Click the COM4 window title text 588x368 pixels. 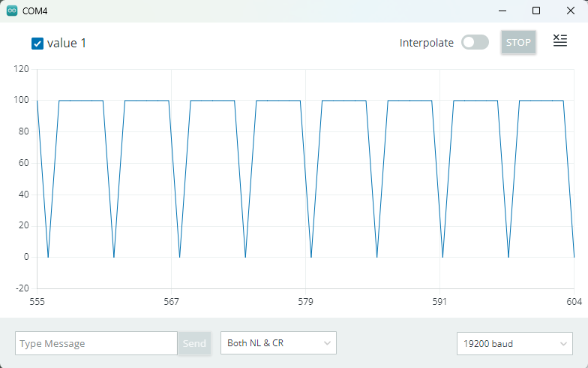click(x=34, y=11)
